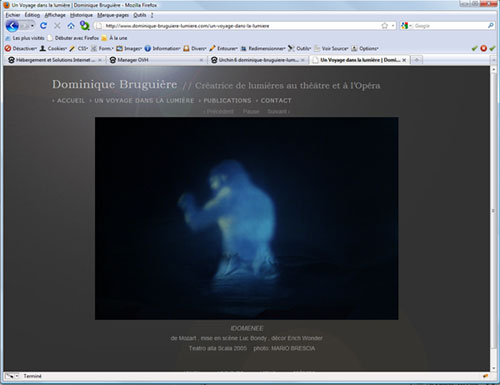500x385 pixels.
Task: Click the Stop loading X icon
Action: (57, 26)
